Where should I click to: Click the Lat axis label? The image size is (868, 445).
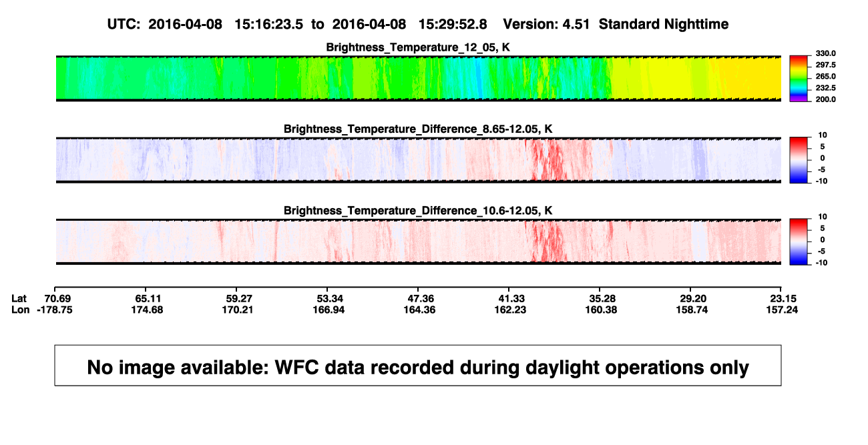pyautogui.click(x=20, y=298)
